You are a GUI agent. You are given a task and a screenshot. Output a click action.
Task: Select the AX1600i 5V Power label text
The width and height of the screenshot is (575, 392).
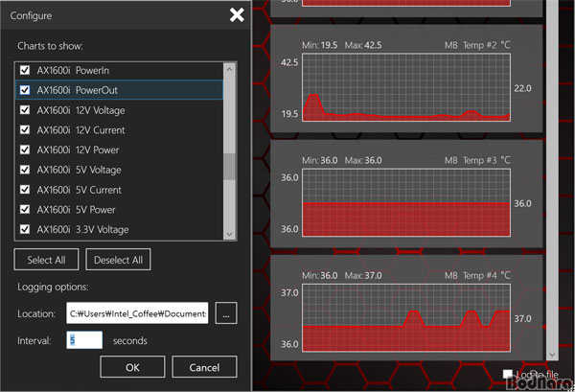(77, 210)
